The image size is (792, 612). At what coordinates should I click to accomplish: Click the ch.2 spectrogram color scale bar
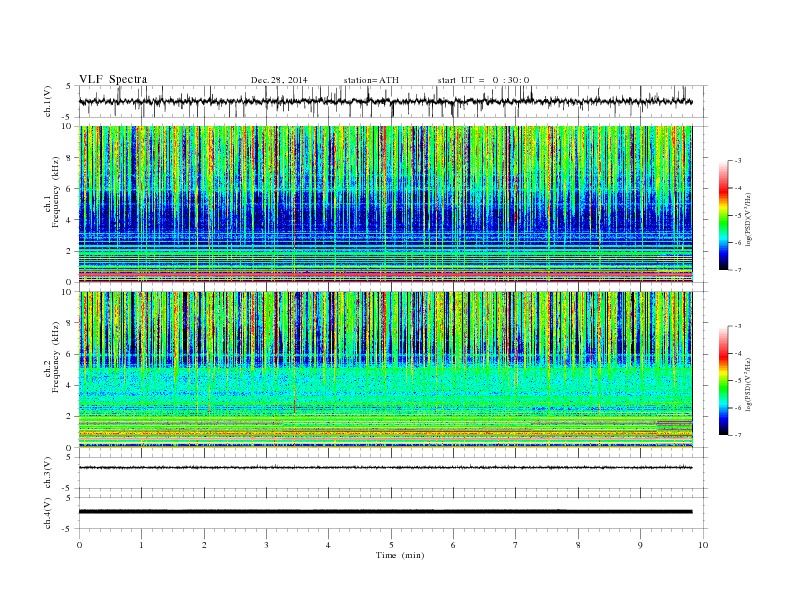coord(723,381)
